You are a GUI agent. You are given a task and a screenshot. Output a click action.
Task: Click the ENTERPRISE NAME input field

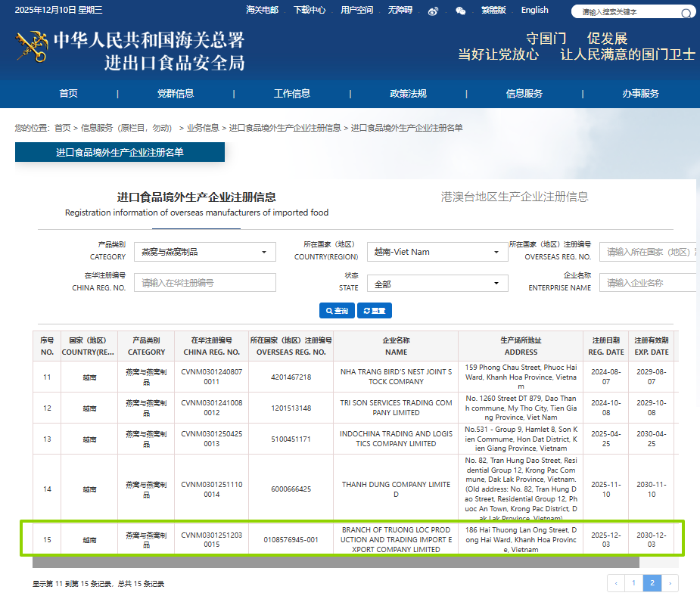649,283
